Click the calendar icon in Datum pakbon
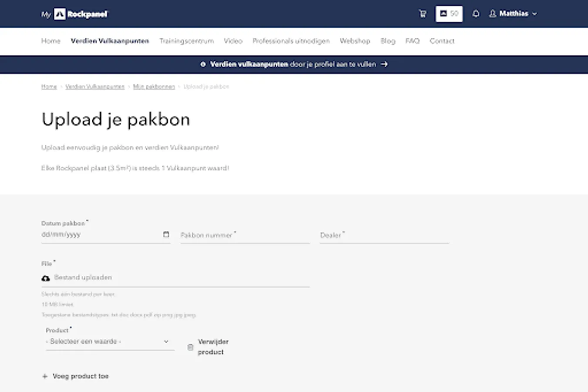 (x=166, y=234)
